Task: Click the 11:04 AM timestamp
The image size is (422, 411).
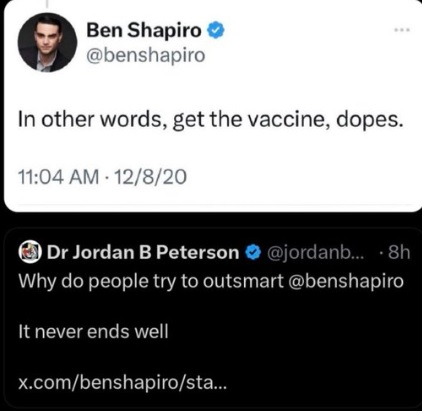Action: point(59,177)
